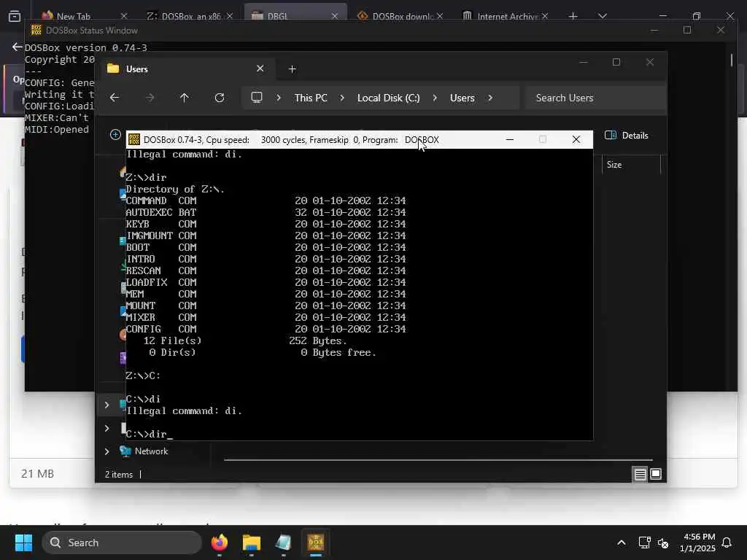Expand chevron after Local Disk (C:)
Image resolution: width=747 pixels, height=560 pixels.
pyautogui.click(x=435, y=98)
